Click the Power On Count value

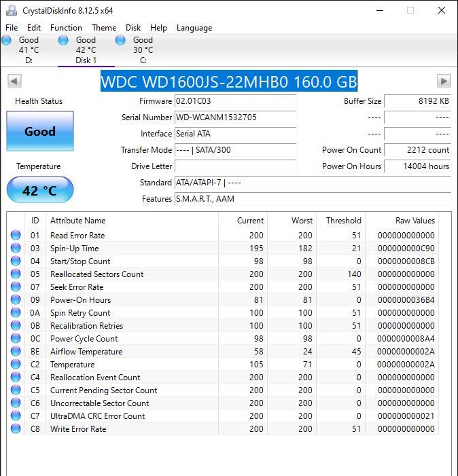pyautogui.click(x=418, y=150)
